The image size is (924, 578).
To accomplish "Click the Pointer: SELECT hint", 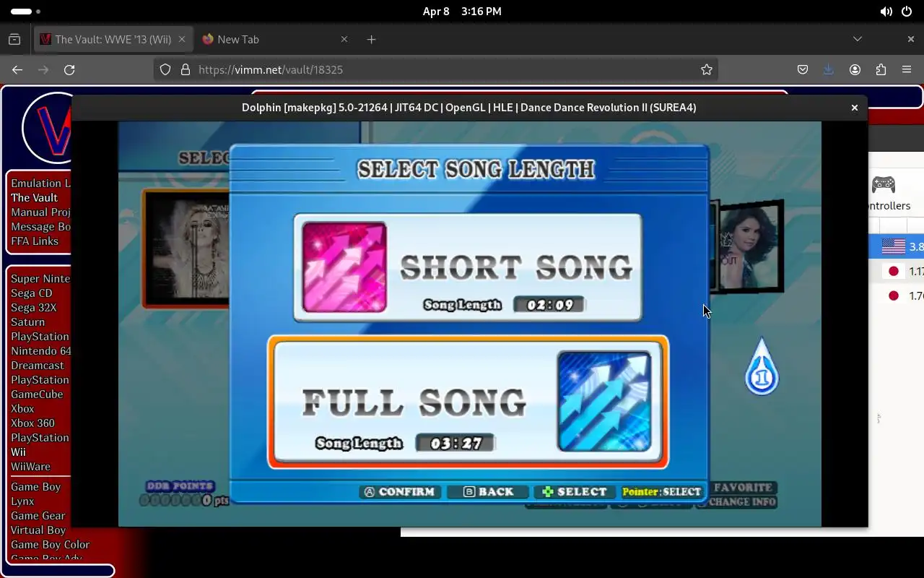I will coord(661,492).
